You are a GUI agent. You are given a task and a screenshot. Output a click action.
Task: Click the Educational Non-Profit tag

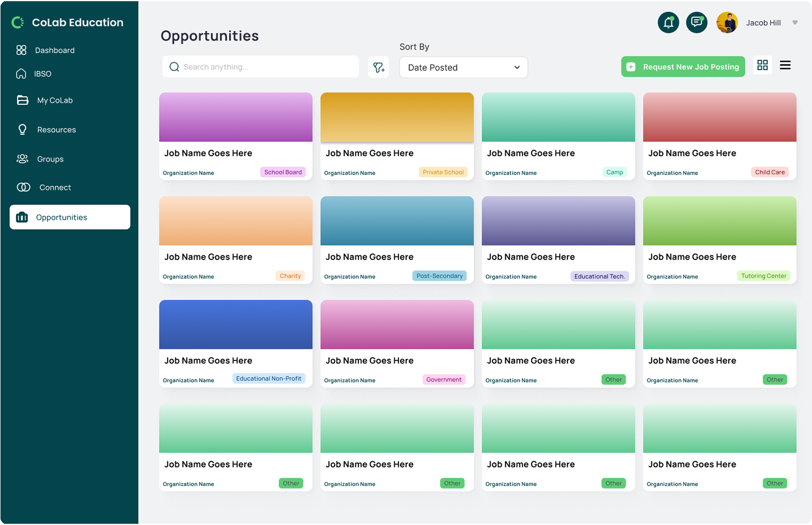(268, 378)
